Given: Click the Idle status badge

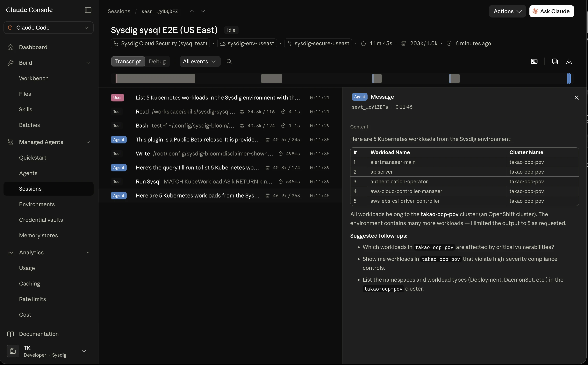Looking at the screenshot, I should [x=231, y=30].
